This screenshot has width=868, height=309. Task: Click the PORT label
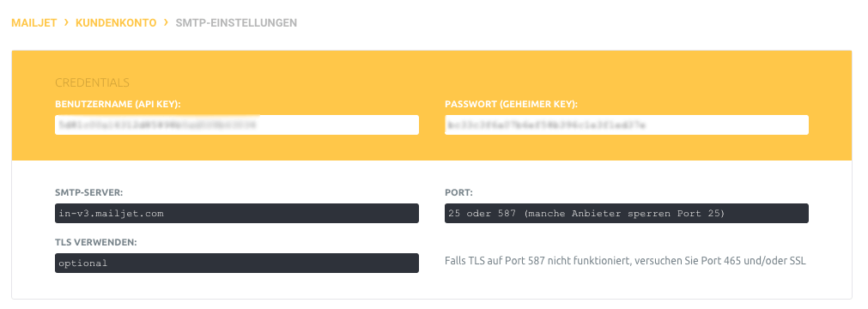(x=459, y=193)
